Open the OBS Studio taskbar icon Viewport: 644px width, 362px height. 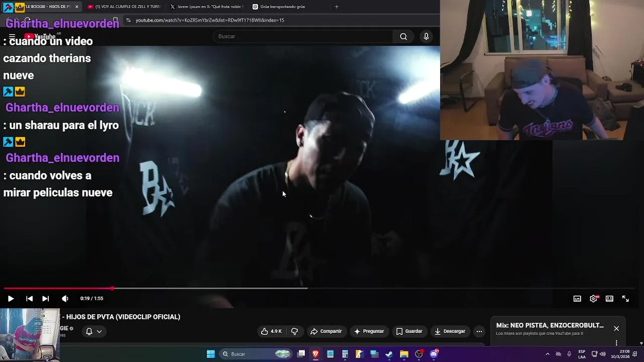pyautogui.click(x=419, y=354)
